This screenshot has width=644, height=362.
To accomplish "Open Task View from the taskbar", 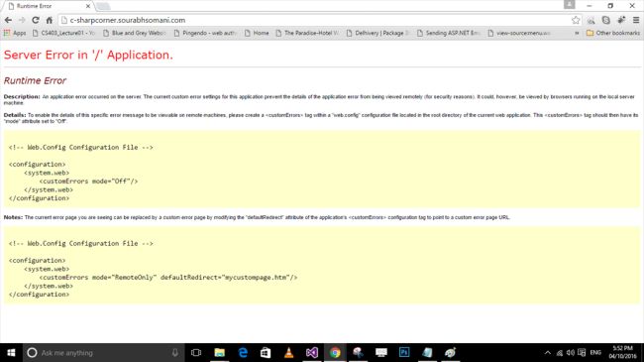I will point(196,352).
